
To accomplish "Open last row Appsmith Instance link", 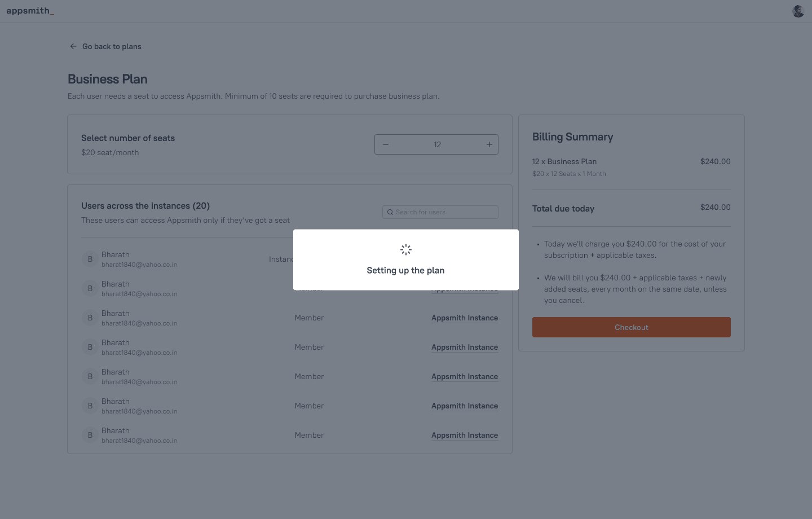I will tap(465, 436).
